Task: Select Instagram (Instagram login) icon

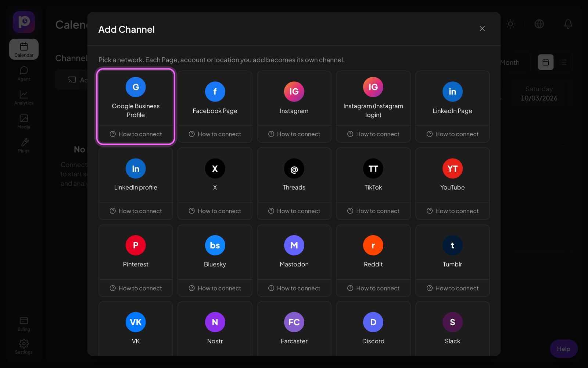Action: (373, 87)
